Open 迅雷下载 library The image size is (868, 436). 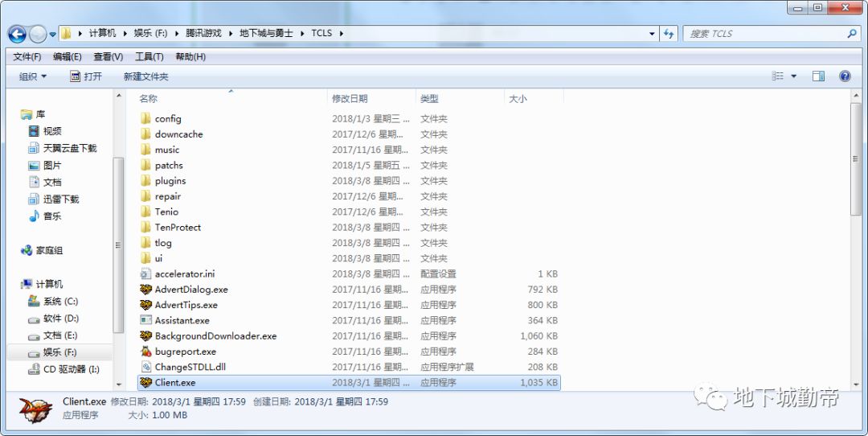[x=55, y=199]
